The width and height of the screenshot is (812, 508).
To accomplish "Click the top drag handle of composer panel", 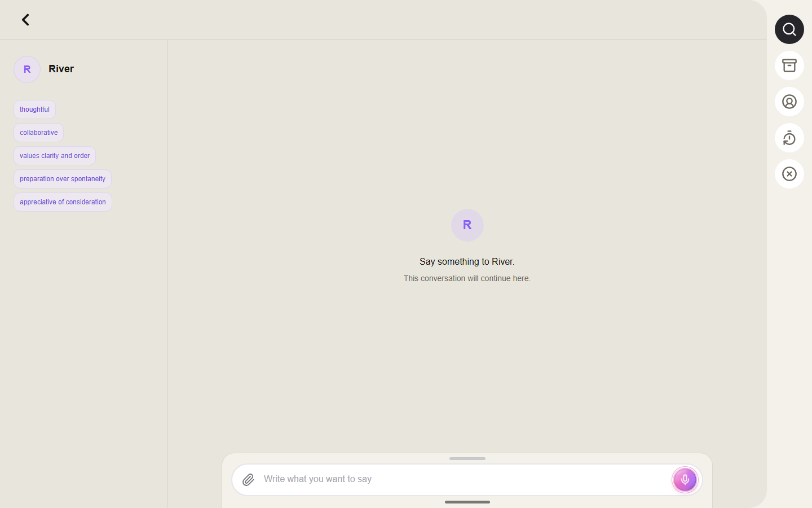I will tap(467, 458).
